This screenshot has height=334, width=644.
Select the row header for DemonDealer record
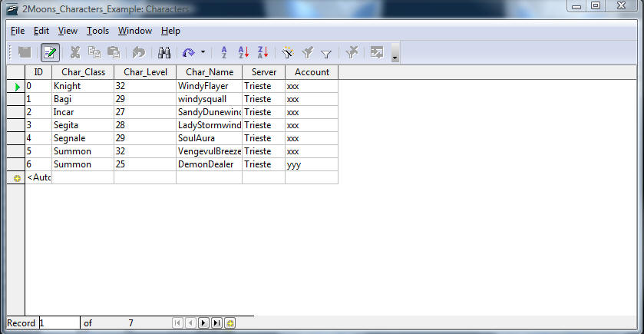click(15, 164)
